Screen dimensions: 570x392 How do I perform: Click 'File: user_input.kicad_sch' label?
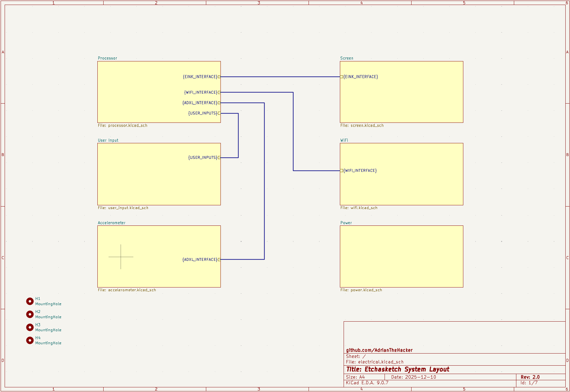coord(123,208)
